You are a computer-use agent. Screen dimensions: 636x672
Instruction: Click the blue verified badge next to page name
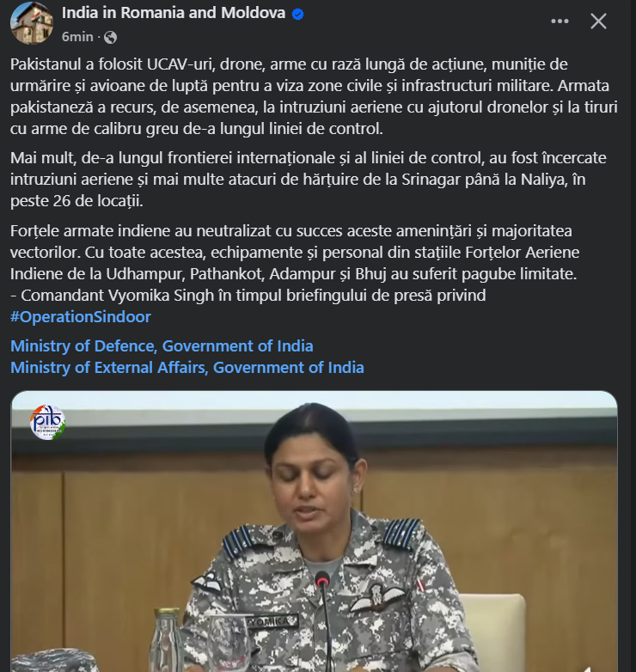pos(298,14)
